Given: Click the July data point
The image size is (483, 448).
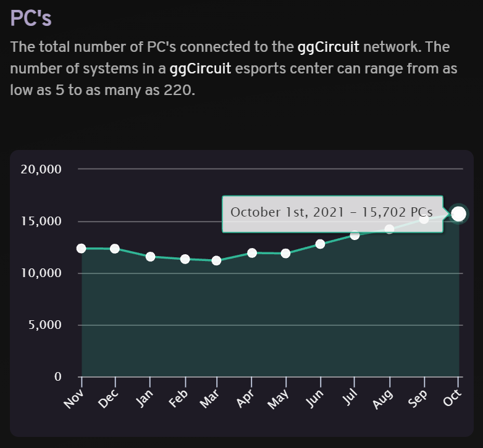Looking at the screenshot, I should pos(355,235).
